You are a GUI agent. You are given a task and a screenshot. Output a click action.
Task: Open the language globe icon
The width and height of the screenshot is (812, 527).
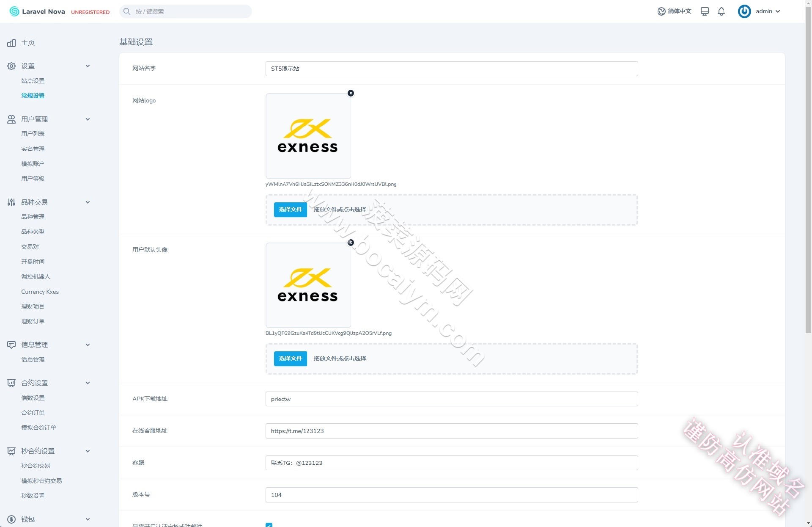point(661,11)
